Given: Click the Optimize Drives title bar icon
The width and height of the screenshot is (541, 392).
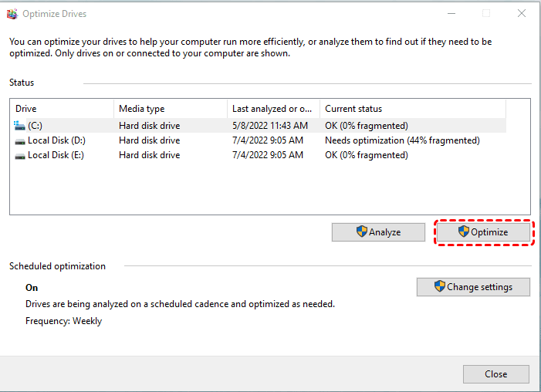Looking at the screenshot, I should [12, 14].
